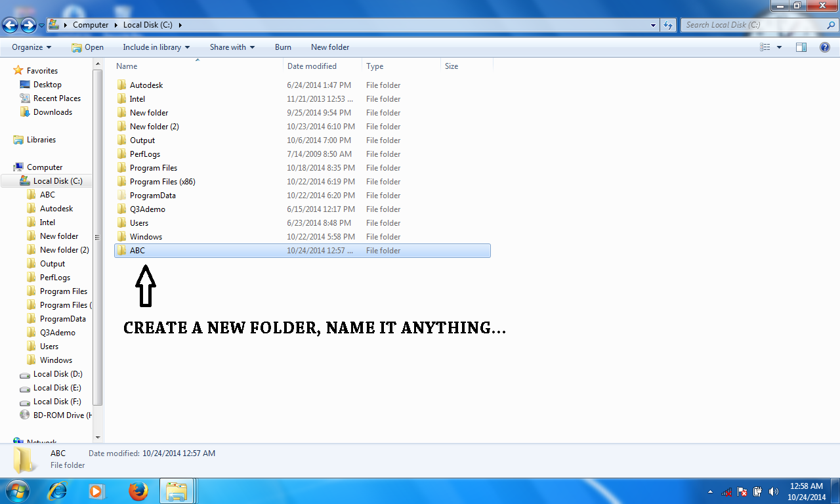Select the Autodesk folder icon in file list
This screenshot has width=840, height=504.
coord(121,85)
